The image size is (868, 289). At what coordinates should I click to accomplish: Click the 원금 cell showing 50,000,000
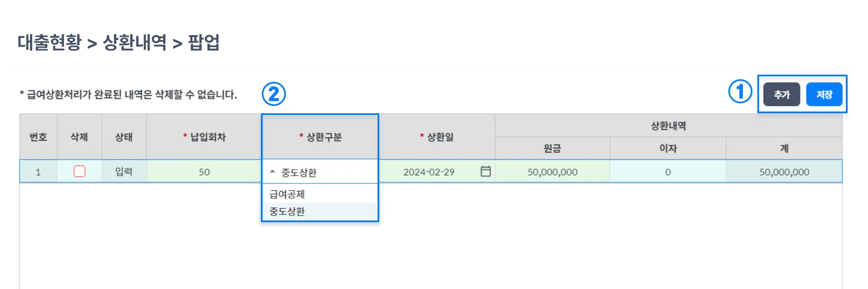pos(552,172)
